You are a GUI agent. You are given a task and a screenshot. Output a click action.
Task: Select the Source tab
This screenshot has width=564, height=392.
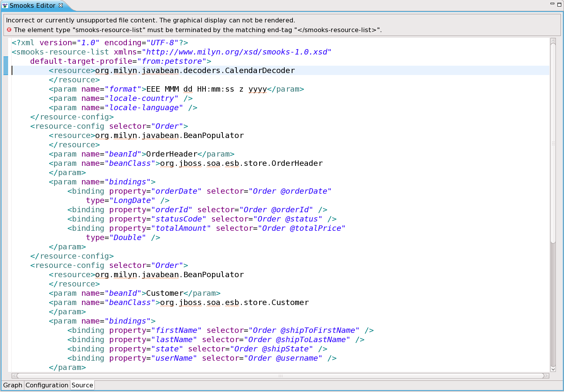pyautogui.click(x=82, y=385)
